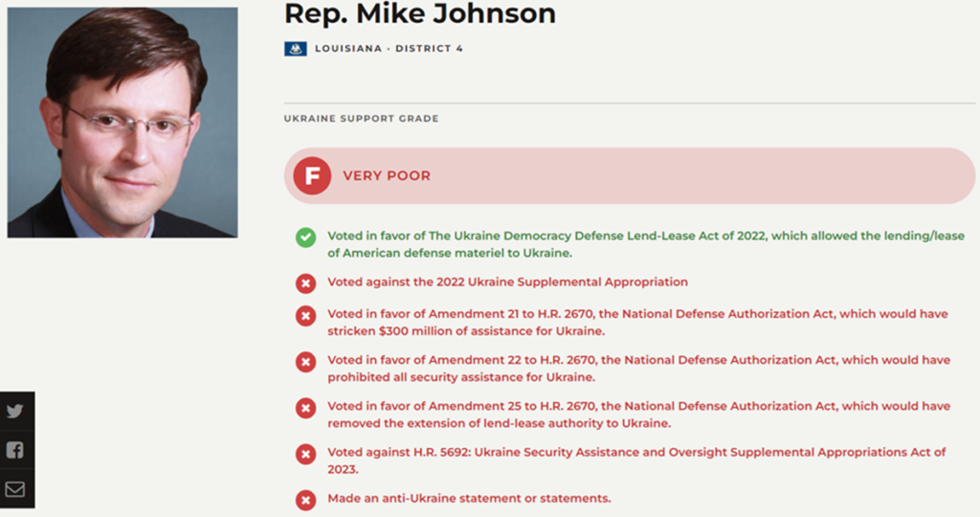Viewport: 980px width, 517px height.
Task: Click red X beside anti-Ukraine statement item
Action: point(305,500)
